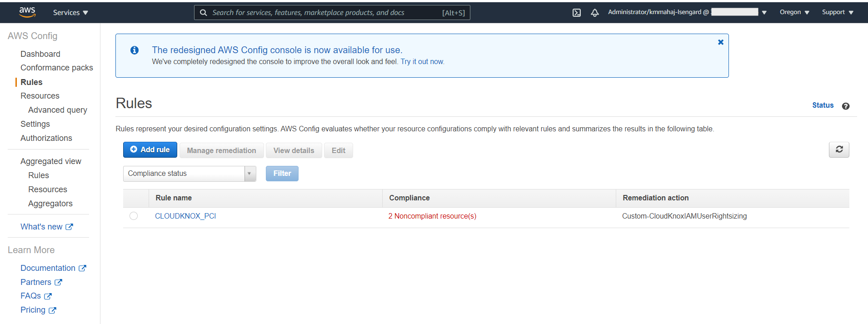Open the help question mark icon

846,106
